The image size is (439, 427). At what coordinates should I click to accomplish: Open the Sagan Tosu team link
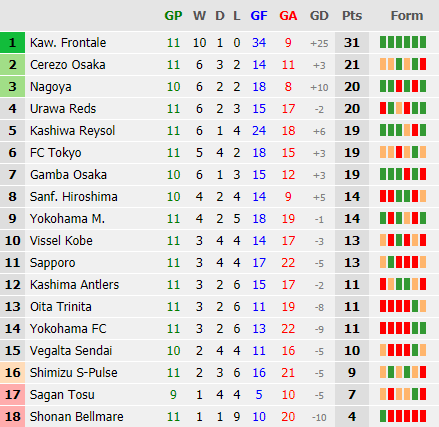tap(62, 395)
